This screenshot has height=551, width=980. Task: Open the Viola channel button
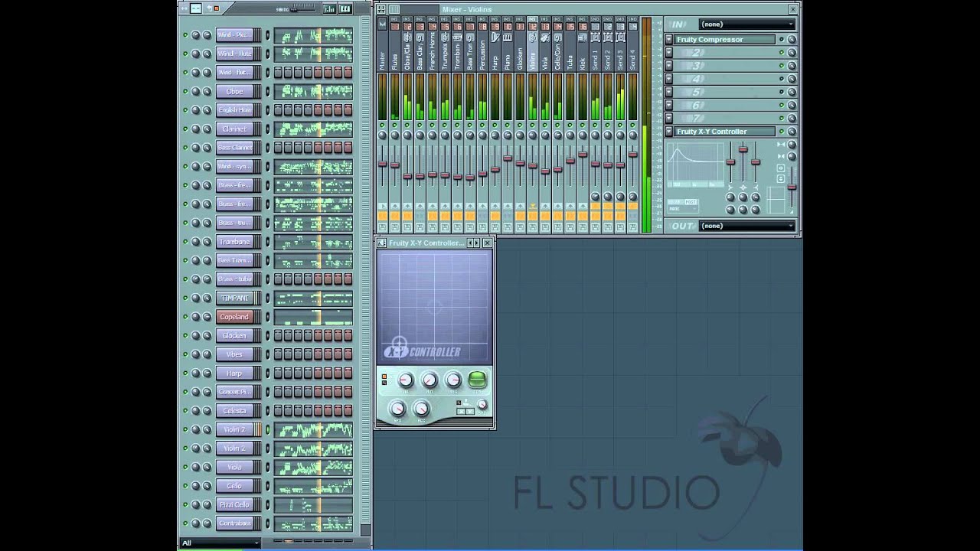point(234,467)
